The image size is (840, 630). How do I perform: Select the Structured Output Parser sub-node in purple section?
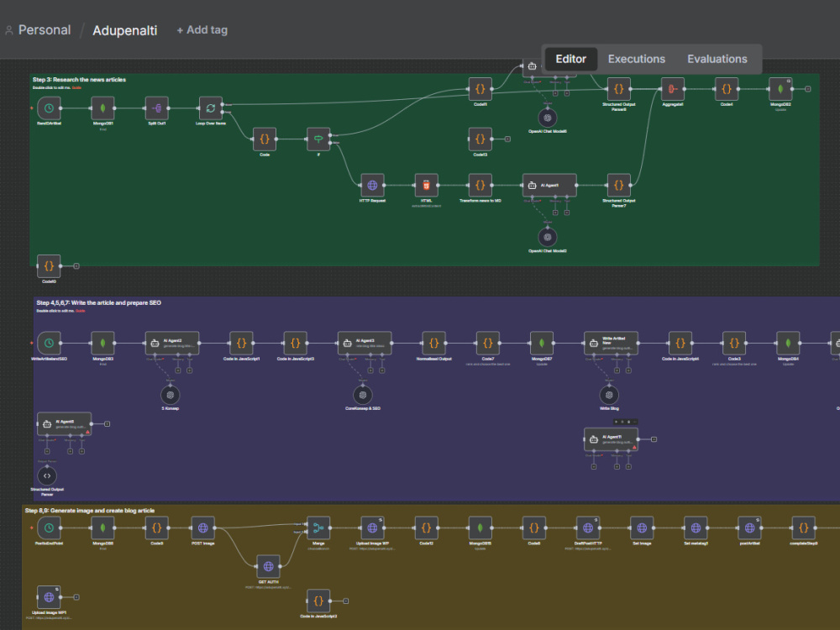47,475
